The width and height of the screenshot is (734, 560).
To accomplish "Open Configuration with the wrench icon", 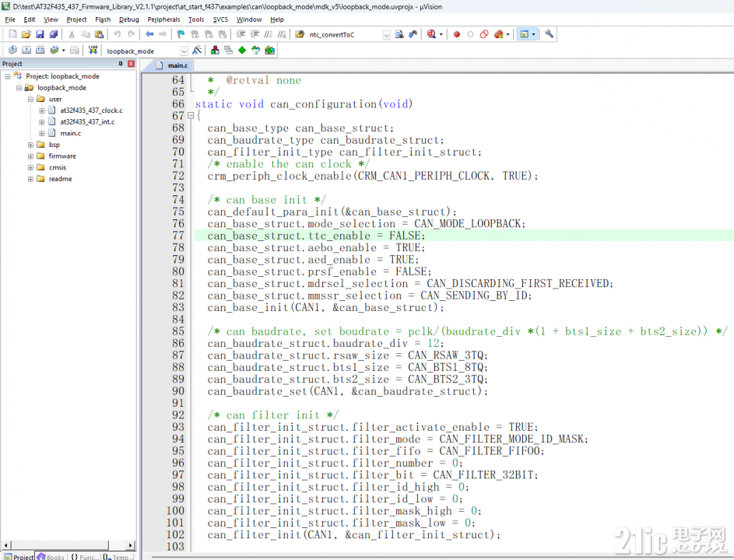I will pyautogui.click(x=549, y=34).
